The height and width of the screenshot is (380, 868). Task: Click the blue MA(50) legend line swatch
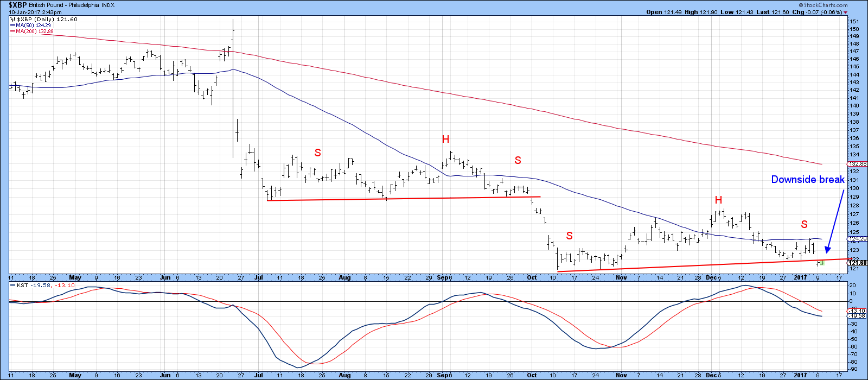tap(12, 26)
